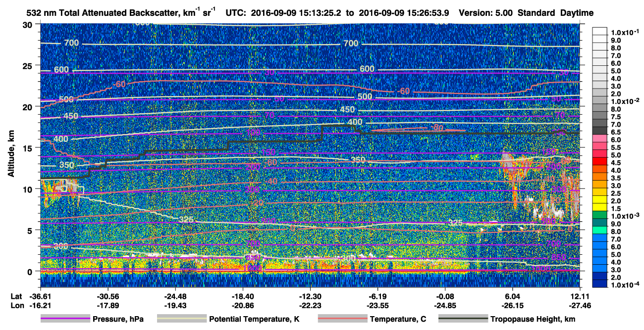Click the 'Altitude, km' axis label
This screenshot has width=644, height=330.
pyautogui.click(x=11, y=154)
